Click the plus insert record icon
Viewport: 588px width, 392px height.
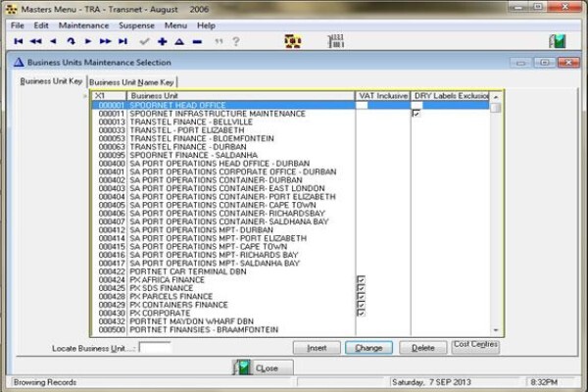(162, 41)
